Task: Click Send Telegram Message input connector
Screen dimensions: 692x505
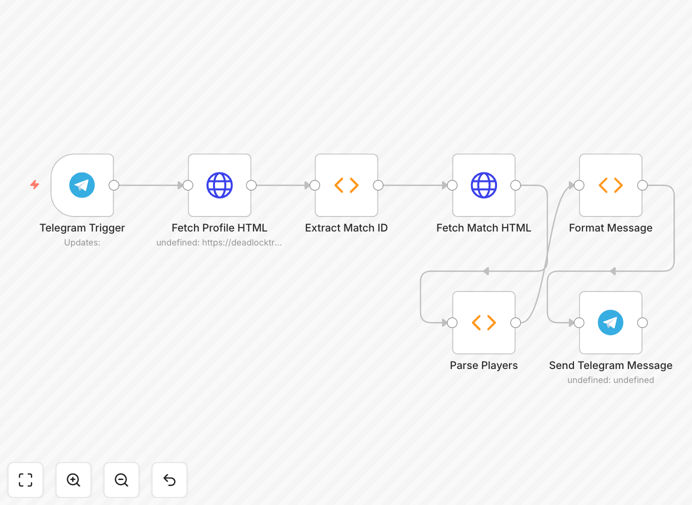Action: click(579, 323)
